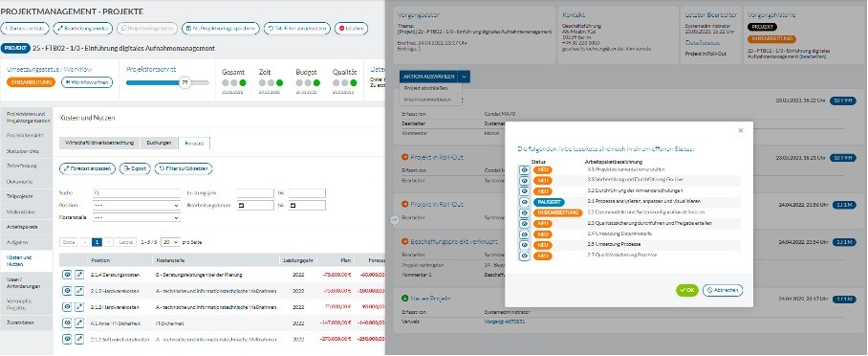This screenshot has height=356, width=868.
Task: View work package 2.4 Umsetzung Datenmodelle
Action: (x=524, y=234)
